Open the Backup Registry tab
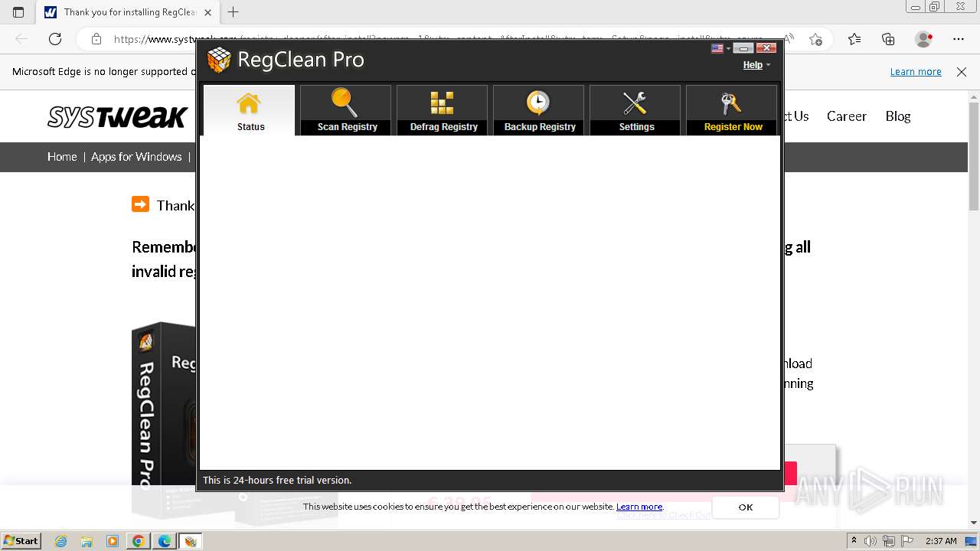The width and height of the screenshot is (980, 551). click(x=539, y=111)
